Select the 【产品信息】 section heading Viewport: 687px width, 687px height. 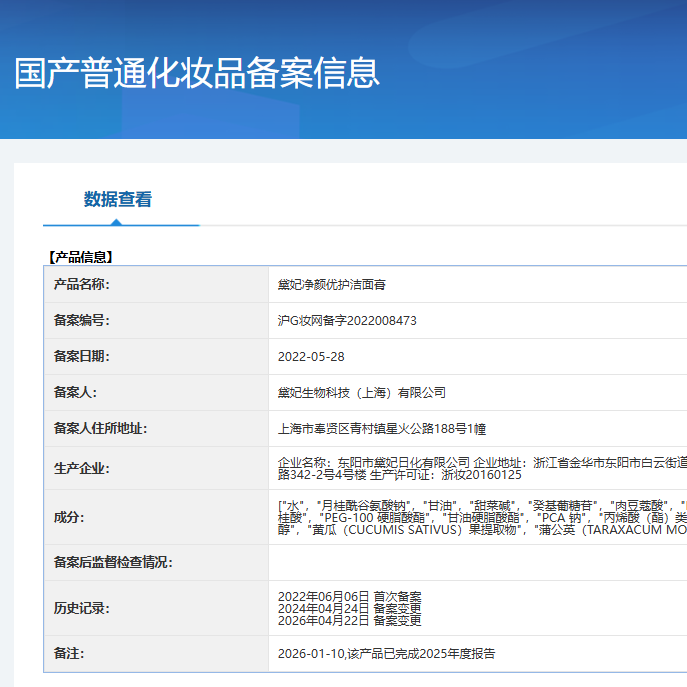tap(81, 257)
